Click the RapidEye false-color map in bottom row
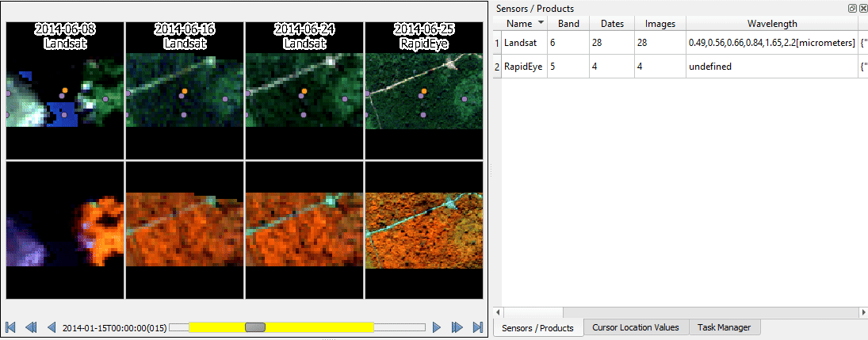 [x=424, y=230]
